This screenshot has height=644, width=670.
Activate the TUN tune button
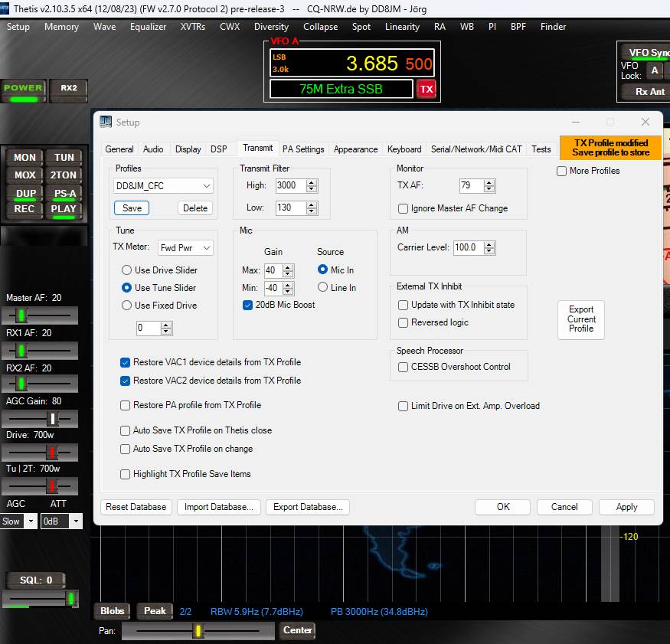tap(64, 157)
